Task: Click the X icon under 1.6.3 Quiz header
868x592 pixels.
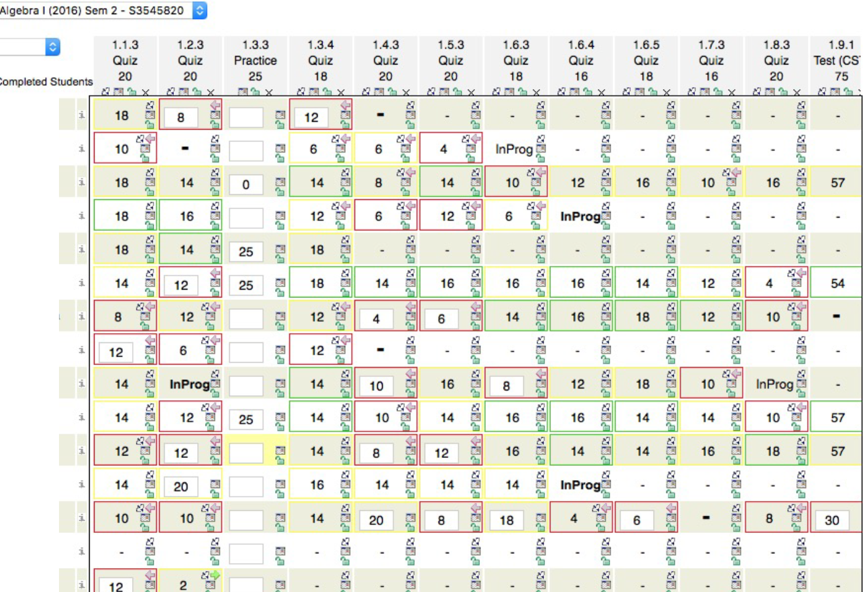Action: pos(536,92)
